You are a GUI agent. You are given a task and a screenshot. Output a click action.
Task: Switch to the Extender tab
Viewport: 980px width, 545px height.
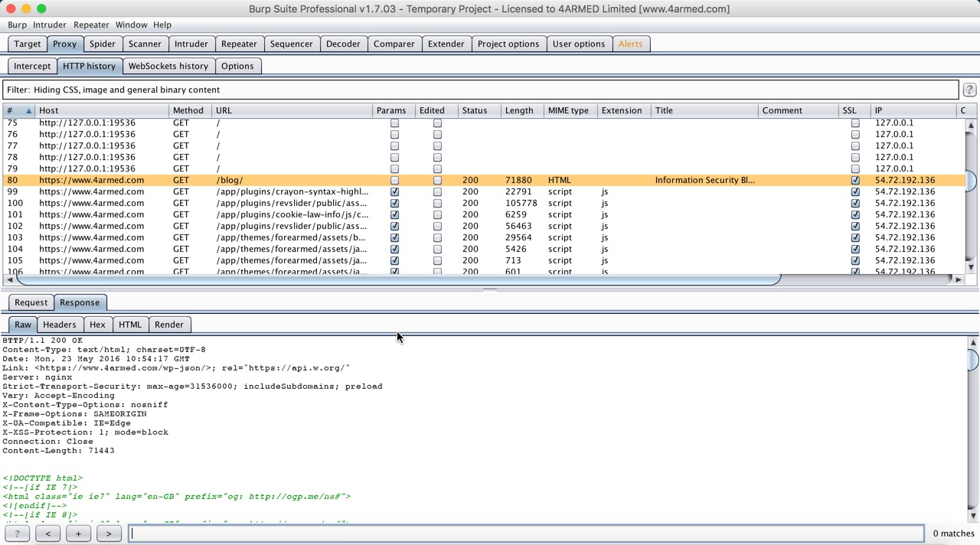(x=446, y=44)
